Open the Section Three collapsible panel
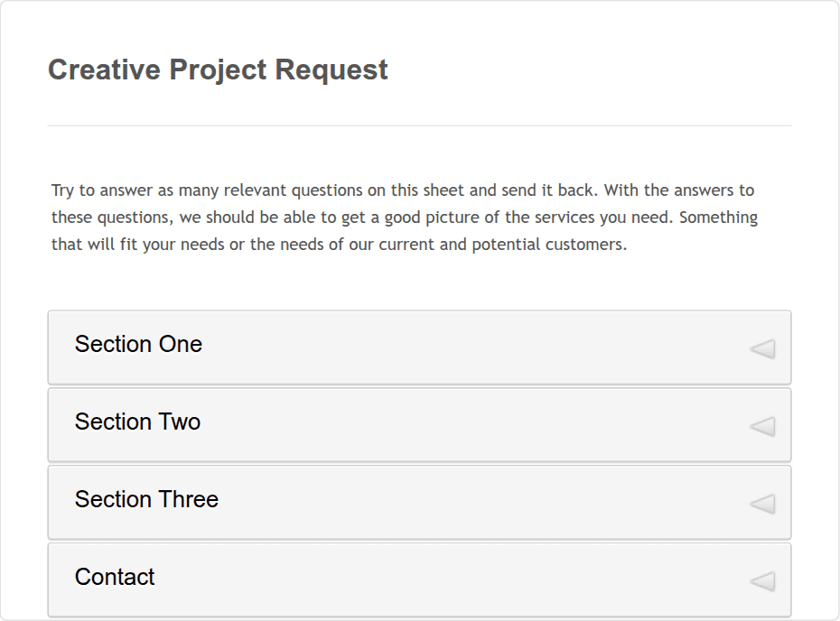840x621 pixels. coord(418,503)
